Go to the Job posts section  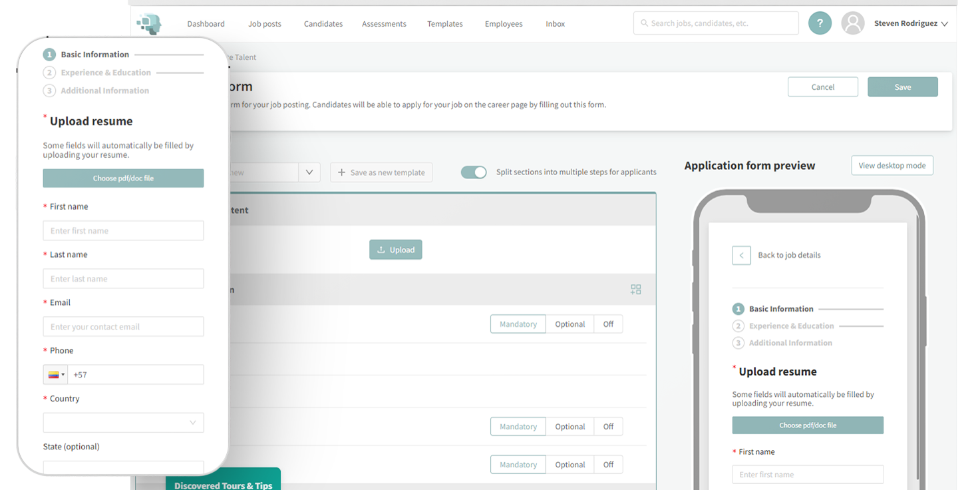point(264,23)
